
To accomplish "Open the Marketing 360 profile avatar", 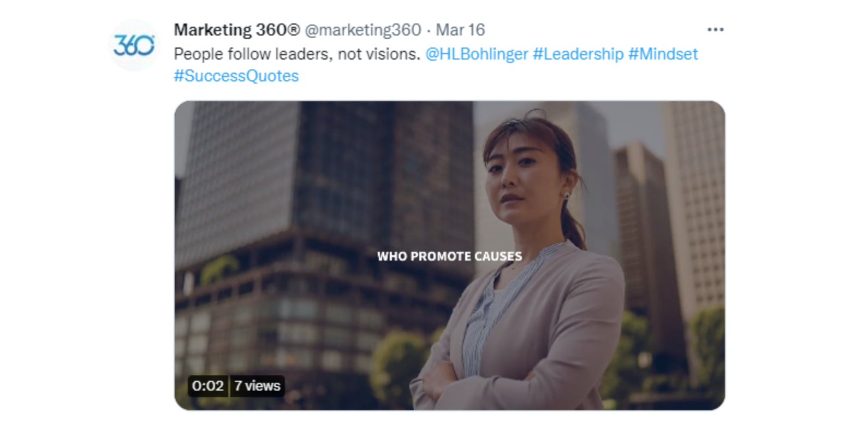I will 134,45.
